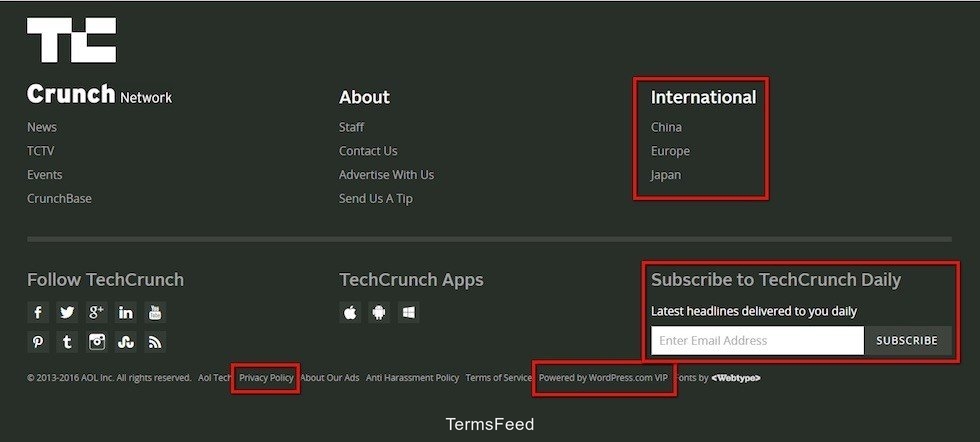Open the TechCrunch Facebook page icon

(38, 313)
